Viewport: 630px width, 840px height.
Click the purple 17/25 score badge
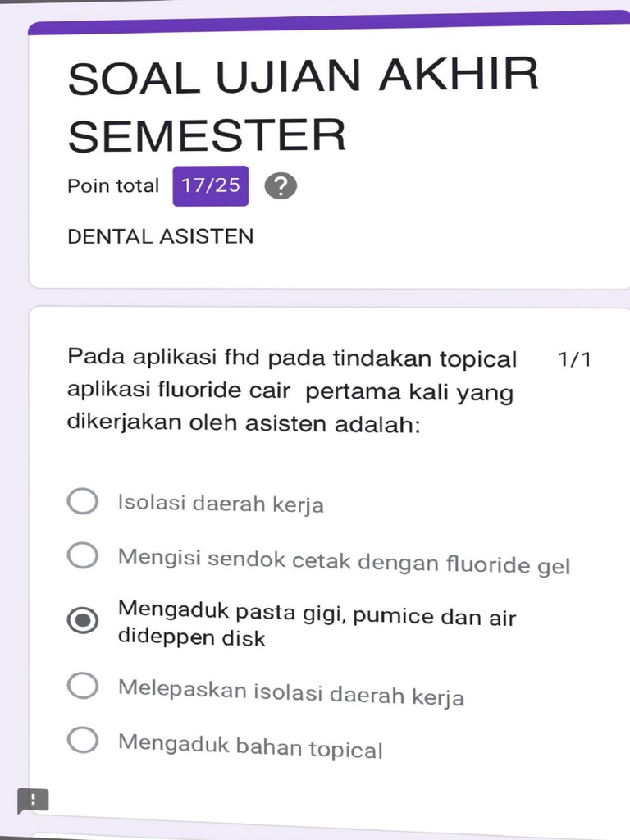(x=211, y=185)
